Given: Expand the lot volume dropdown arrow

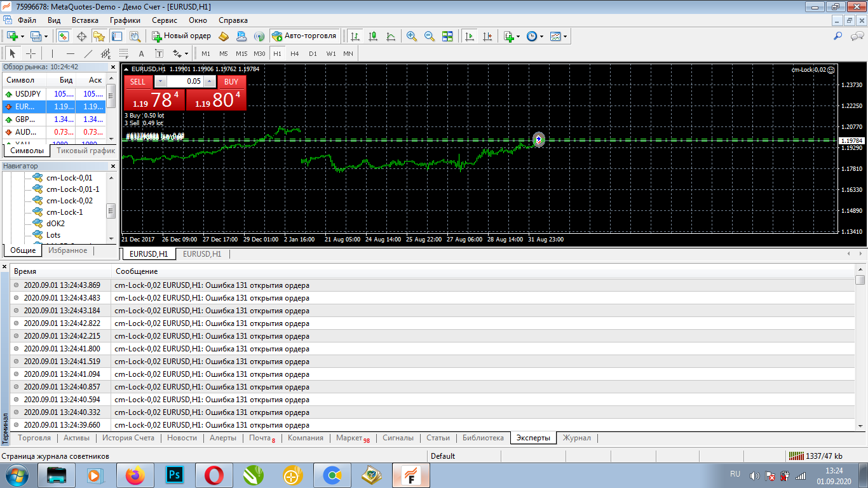Looking at the screenshot, I should point(159,81).
